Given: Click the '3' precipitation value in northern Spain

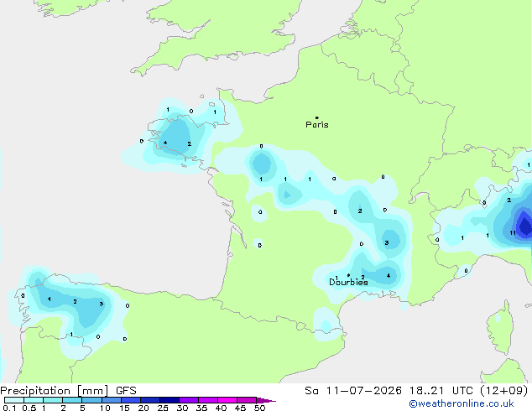Looking at the screenshot, I should coord(101,304).
